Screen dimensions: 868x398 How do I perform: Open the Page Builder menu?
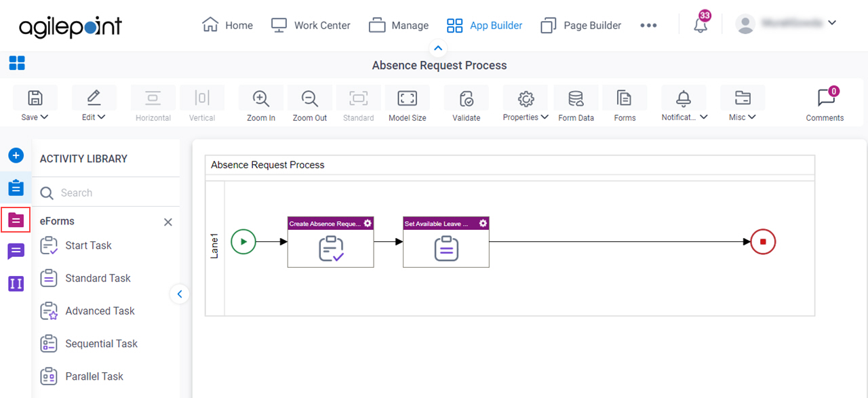pos(580,25)
